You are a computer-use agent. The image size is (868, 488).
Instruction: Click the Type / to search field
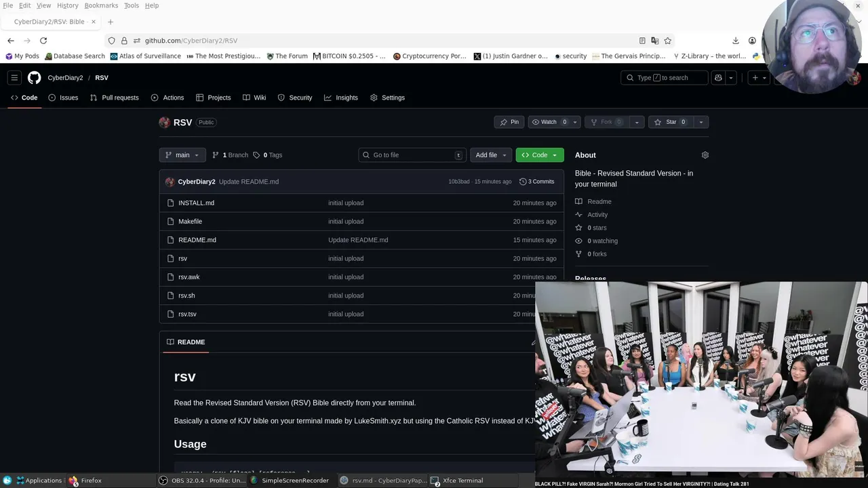(664, 78)
